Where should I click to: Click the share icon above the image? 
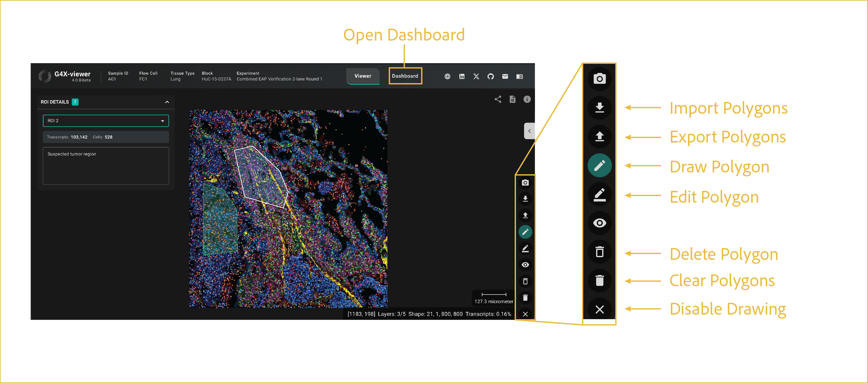pos(498,99)
